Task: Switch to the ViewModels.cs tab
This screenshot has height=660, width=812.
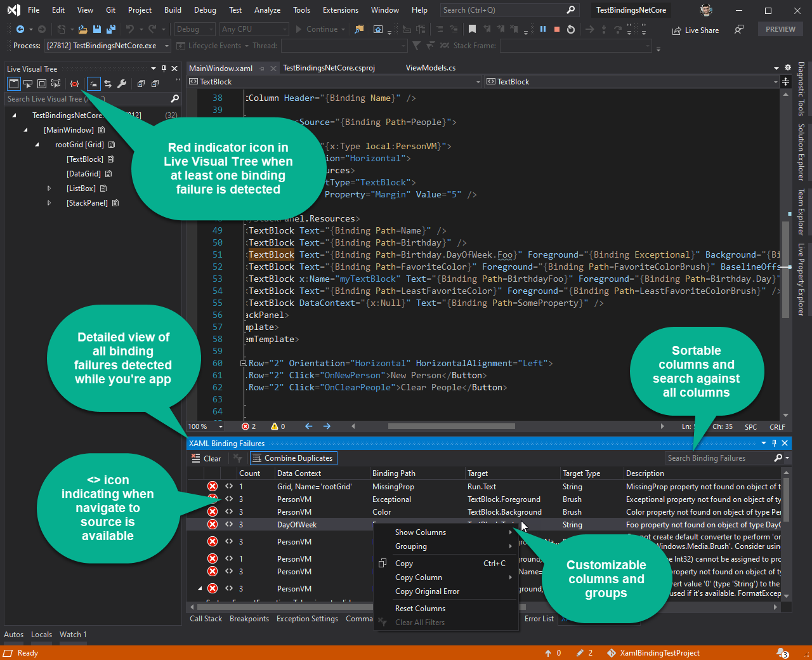Action: click(x=431, y=68)
